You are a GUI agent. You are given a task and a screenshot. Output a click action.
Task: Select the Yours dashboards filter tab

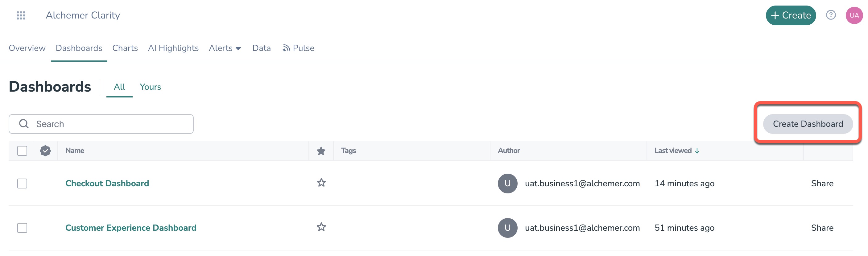(150, 87)
